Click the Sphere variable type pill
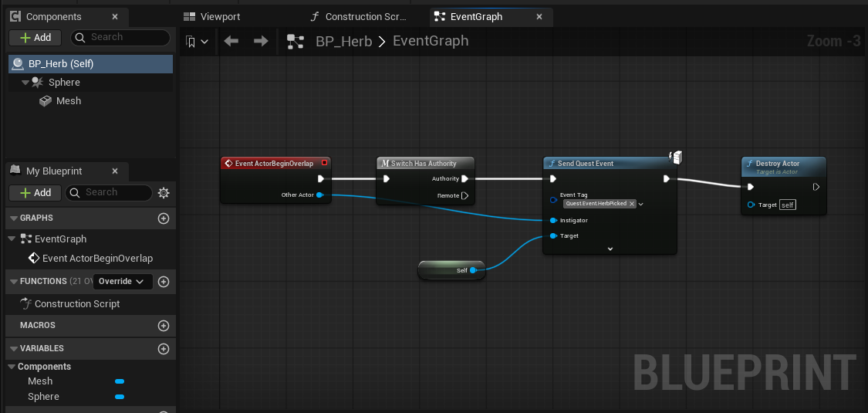This screenshot has width=868, height=413. click(119, 397)
